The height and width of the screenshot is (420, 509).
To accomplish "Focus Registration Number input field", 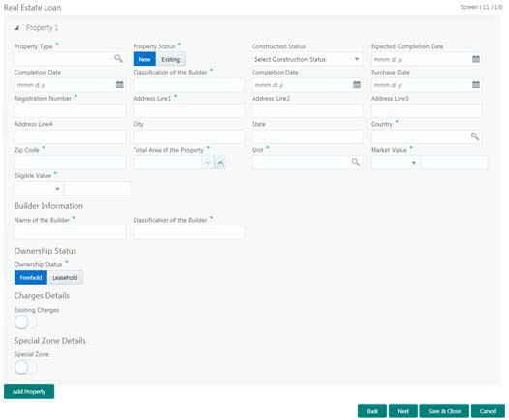I will click(70, 110).
